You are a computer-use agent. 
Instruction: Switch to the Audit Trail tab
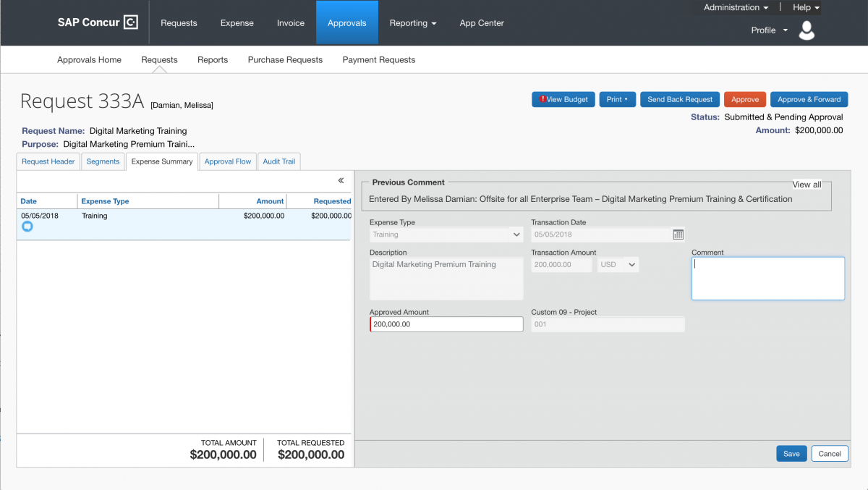tap(278, 161)
